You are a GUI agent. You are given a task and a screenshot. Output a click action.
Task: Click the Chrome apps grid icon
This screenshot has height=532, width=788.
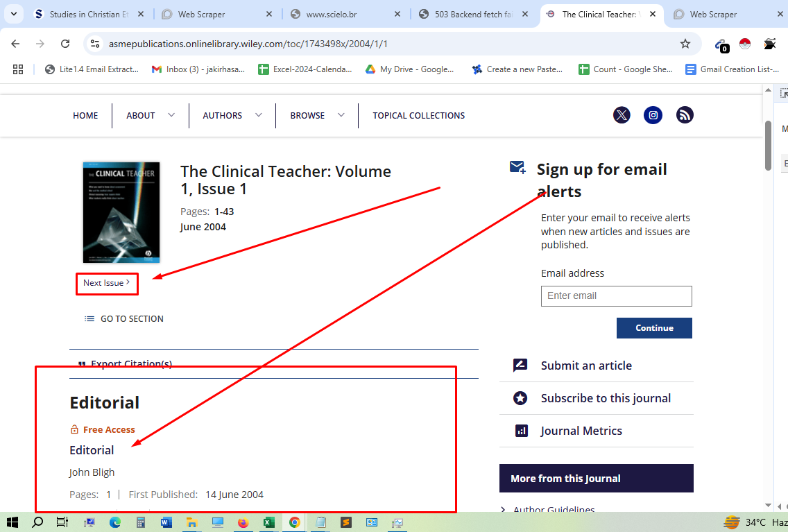[x=18, y=69]
